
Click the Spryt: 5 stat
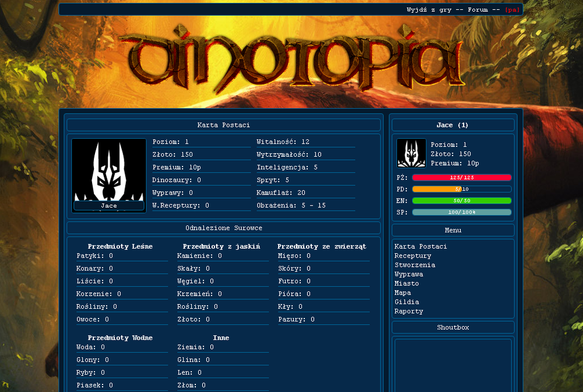click(305, 180)
